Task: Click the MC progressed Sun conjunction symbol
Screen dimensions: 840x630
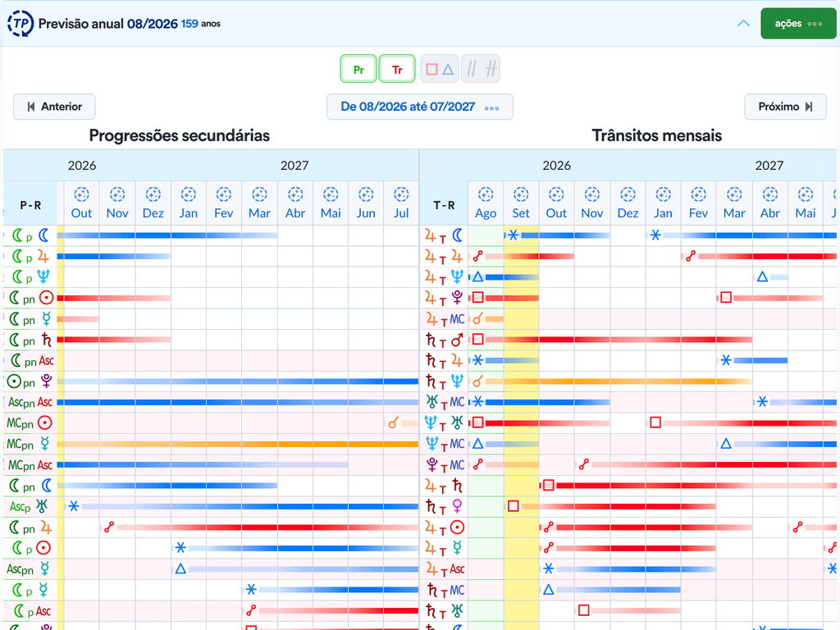Action: 393,423
